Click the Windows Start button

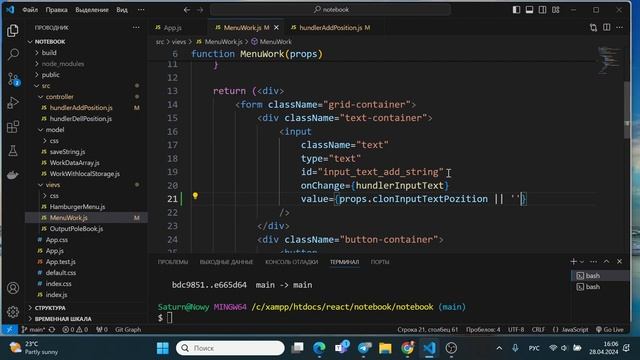point(162,348)
